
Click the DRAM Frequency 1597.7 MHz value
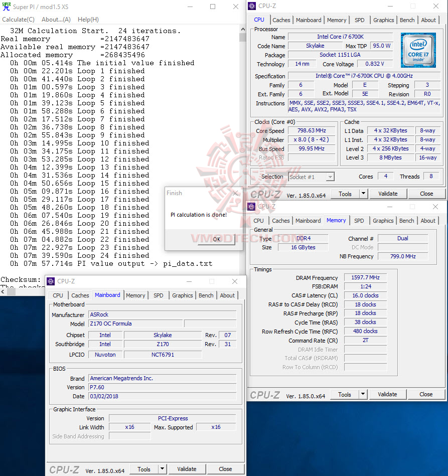click(x=365, y=277)
